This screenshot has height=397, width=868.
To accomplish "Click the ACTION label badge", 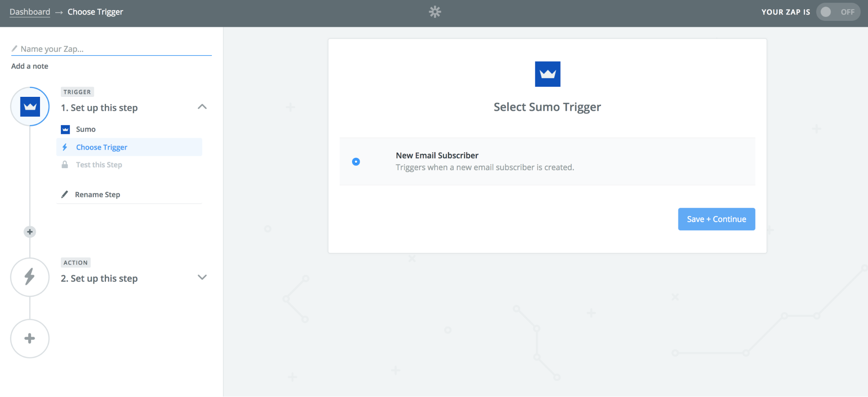I will (76, 263).
